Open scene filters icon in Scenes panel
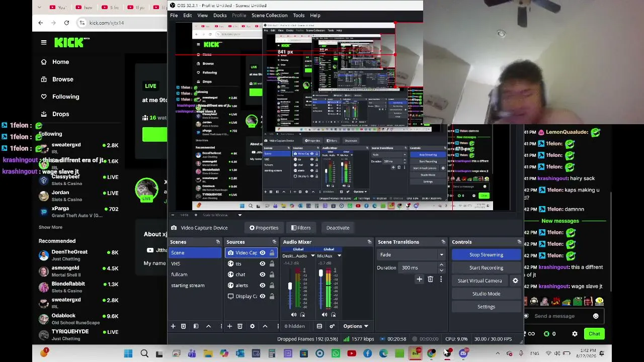Image resolution: width=644 pixels, height=362 pixels. tap(196, 326)
